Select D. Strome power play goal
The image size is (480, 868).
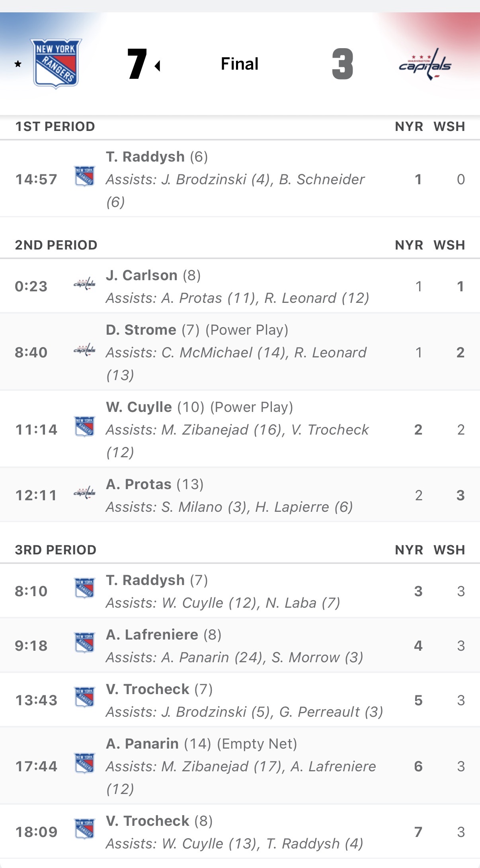141,330
